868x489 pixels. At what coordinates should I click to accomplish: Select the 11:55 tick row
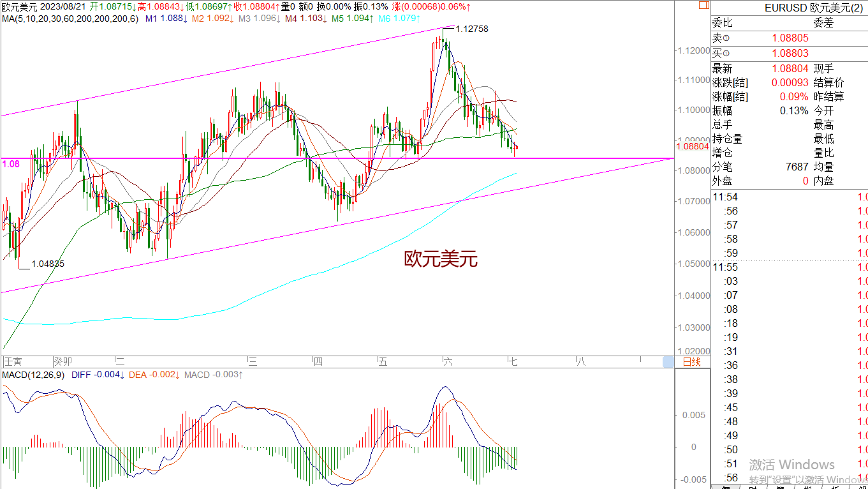790,267
